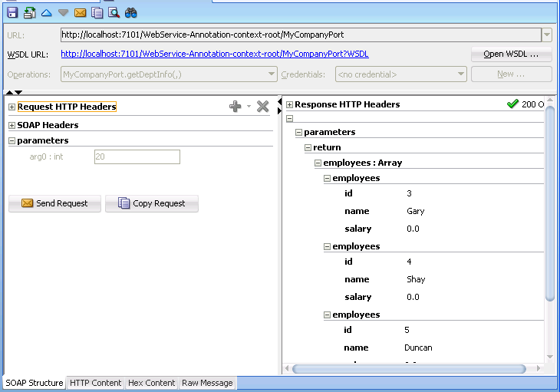Click the magnifier inspect toolbar icon
This screenshot has height=392, width=560.
coord(114,13)
